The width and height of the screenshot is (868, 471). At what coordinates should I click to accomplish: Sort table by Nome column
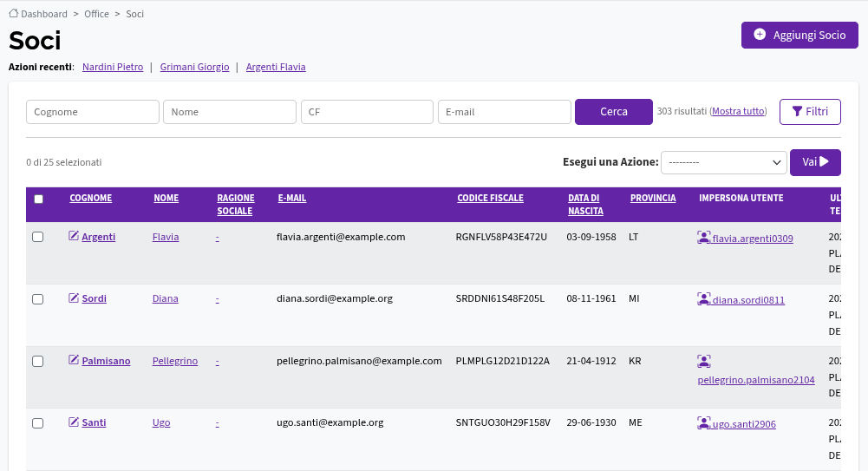click(166, 198)
